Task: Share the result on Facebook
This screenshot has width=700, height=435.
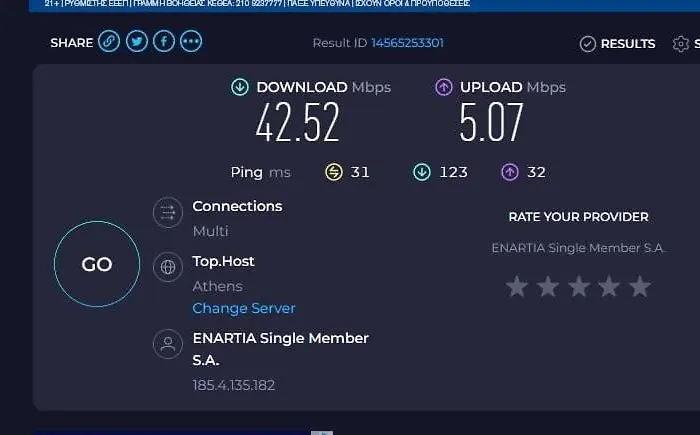Action: click(x=164, y=42)
